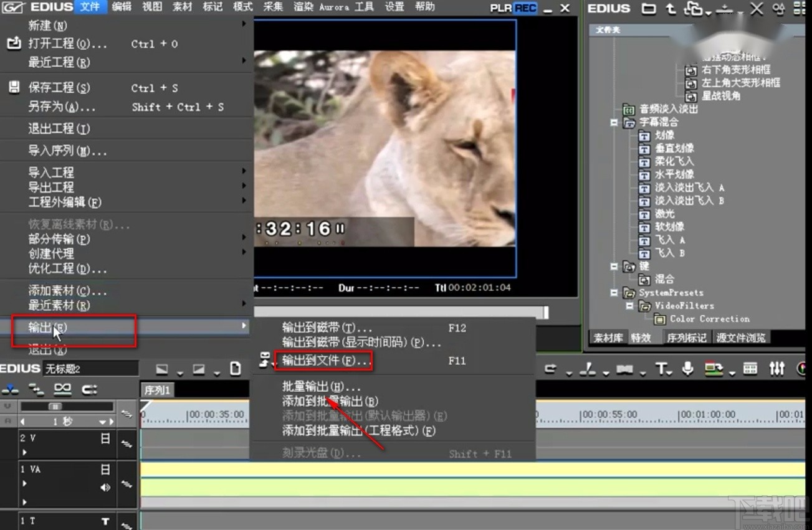Open the 渲染 menu
812x530 pixels.
point(302,7)
